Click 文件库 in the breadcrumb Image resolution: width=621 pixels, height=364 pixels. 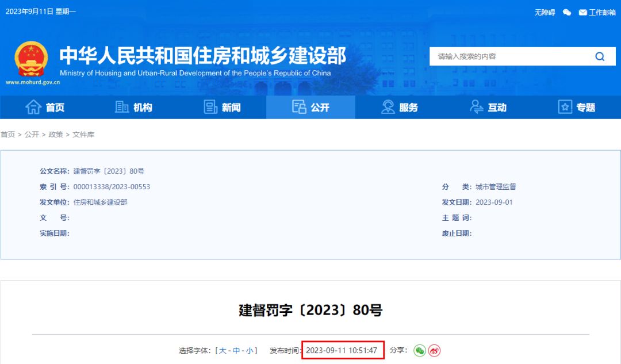click(x=83, y=135)
